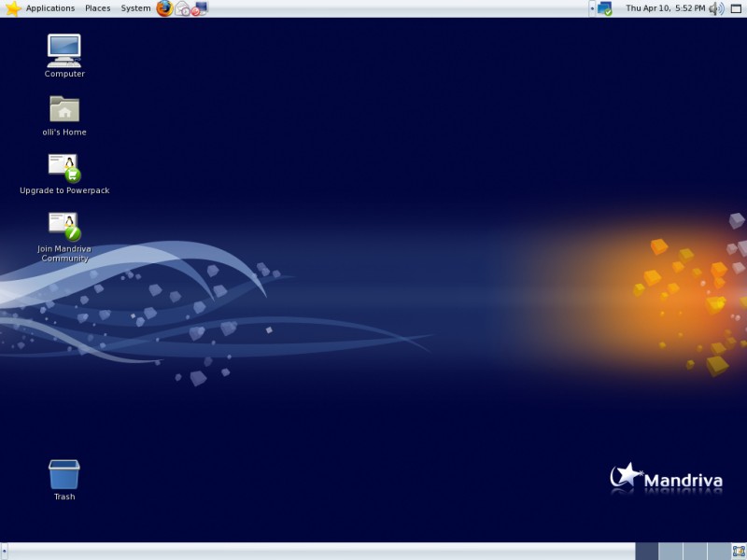
Task: Click the date and time clock
Action: pos(665,8)
